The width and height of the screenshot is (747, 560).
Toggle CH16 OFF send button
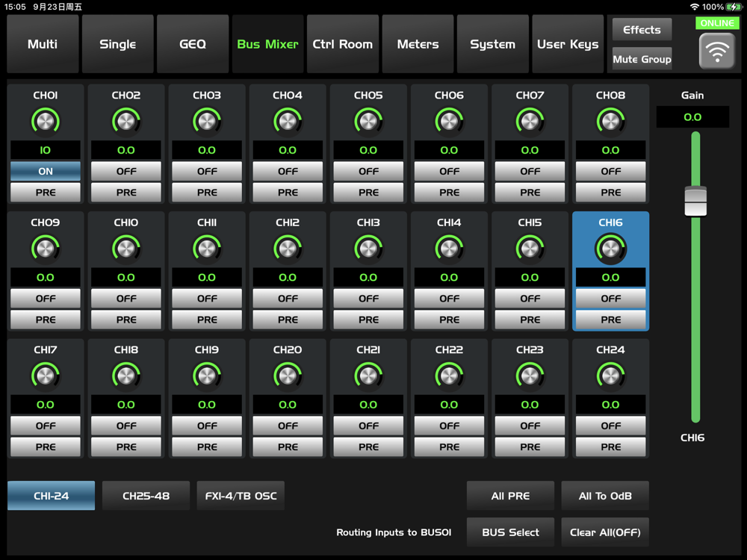(x=611, y=299)
